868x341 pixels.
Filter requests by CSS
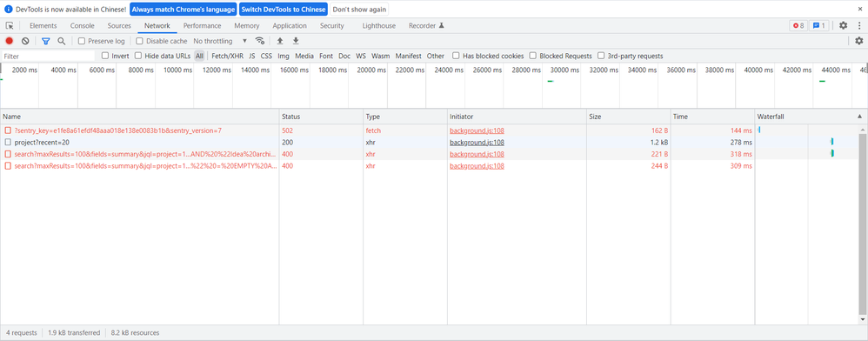pos(266,56)
